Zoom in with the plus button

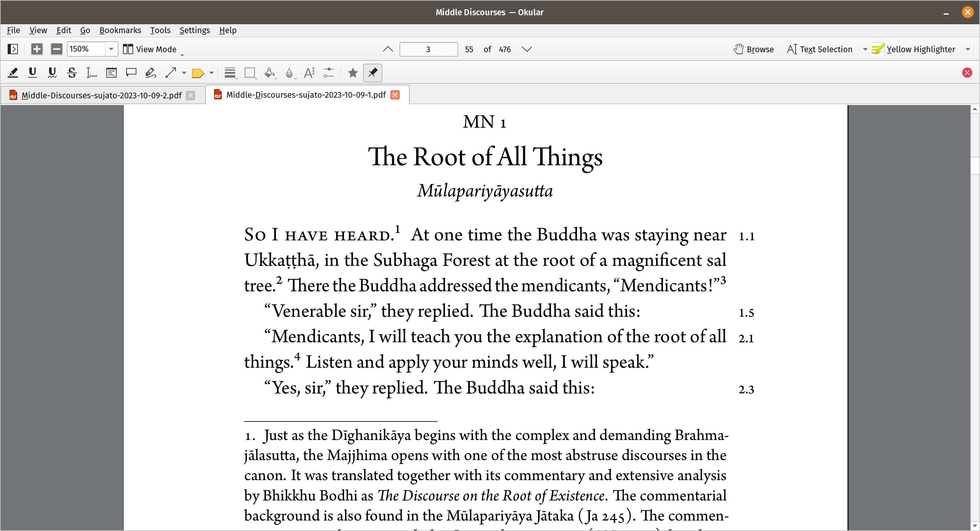click(37, 49)
